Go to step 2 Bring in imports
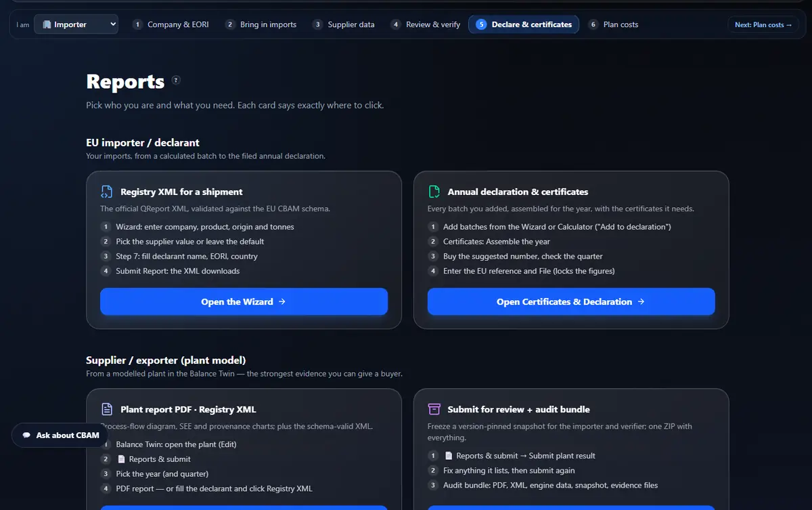 pos(261,24)
